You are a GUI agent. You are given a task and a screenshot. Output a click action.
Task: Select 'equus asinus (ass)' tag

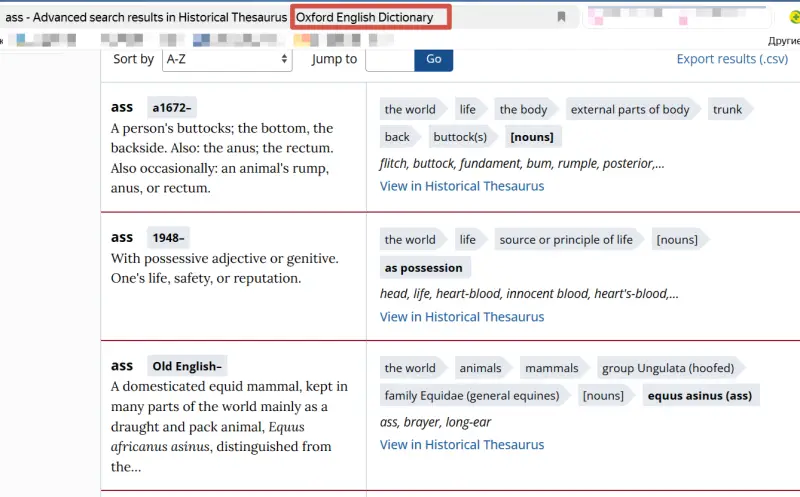coord(699,395)
